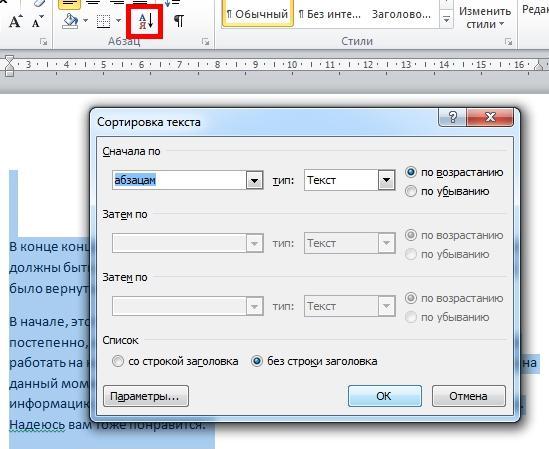Viewport: 549px width, 449px height.
Task: Click the Sort (А-Я) icon in ribbon
Action: tap(146, 21)
